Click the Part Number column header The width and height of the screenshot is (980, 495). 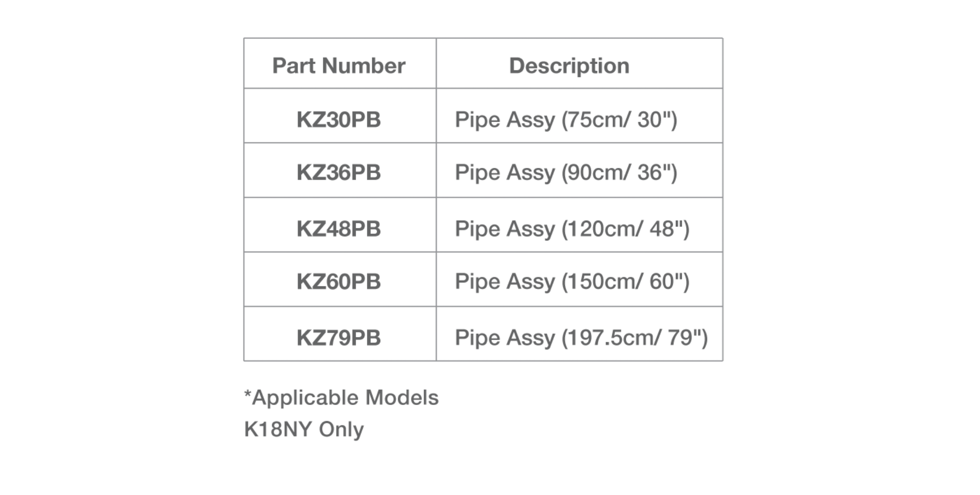coord(339,66)
